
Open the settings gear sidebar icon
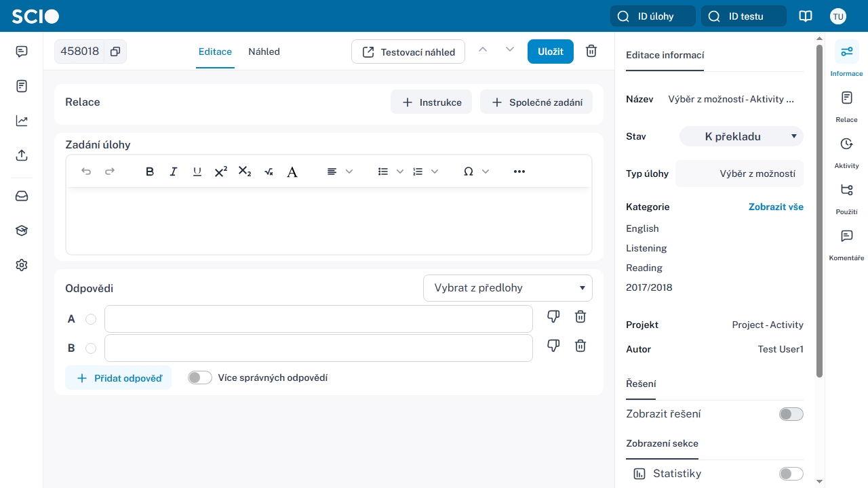(22, 265)
